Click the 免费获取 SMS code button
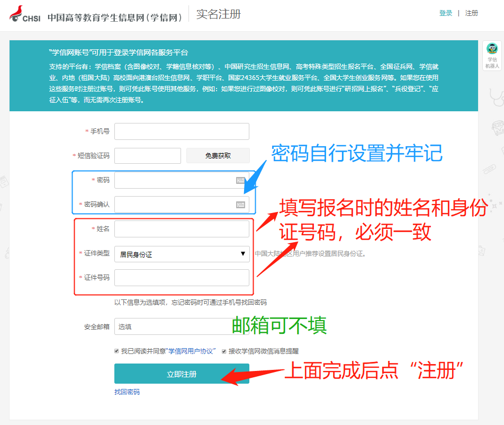 (x=218, y=156)
